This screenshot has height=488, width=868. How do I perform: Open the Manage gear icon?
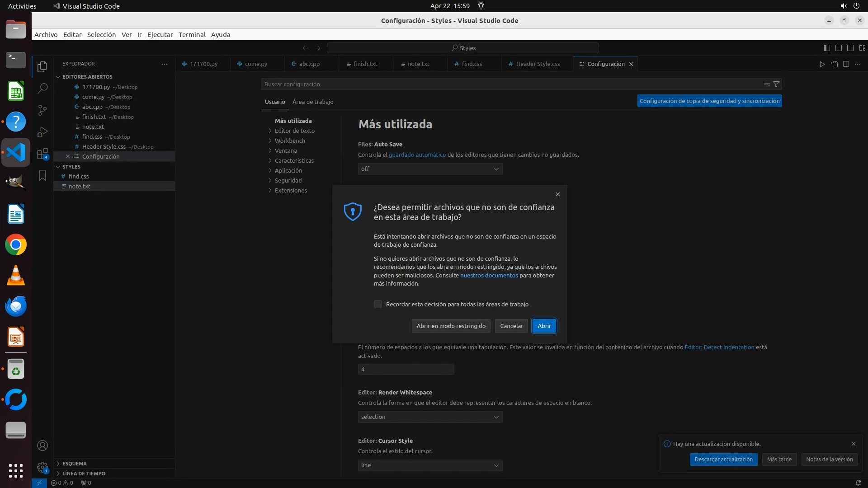[x=42, y=467]
